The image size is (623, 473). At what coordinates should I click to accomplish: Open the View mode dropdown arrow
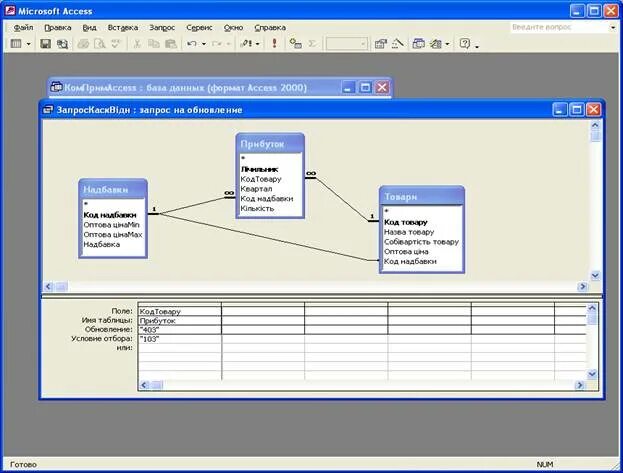pyautogui.click(x=28, y=44)
